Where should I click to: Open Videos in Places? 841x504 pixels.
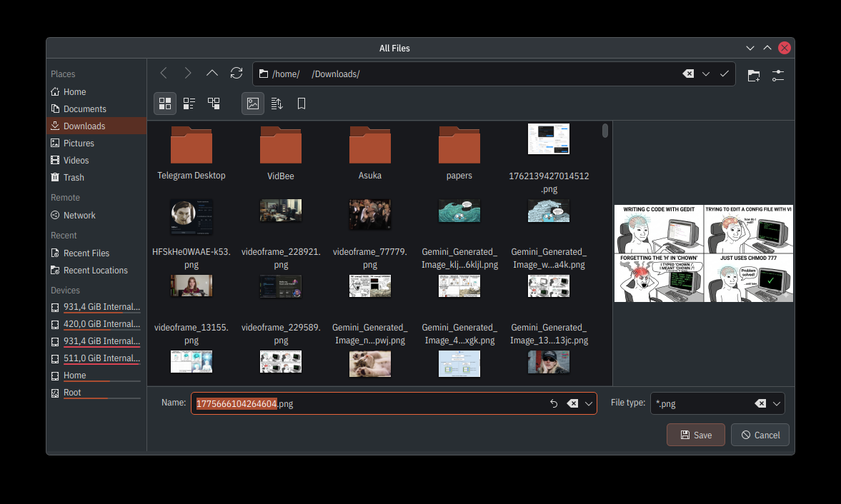96,160
